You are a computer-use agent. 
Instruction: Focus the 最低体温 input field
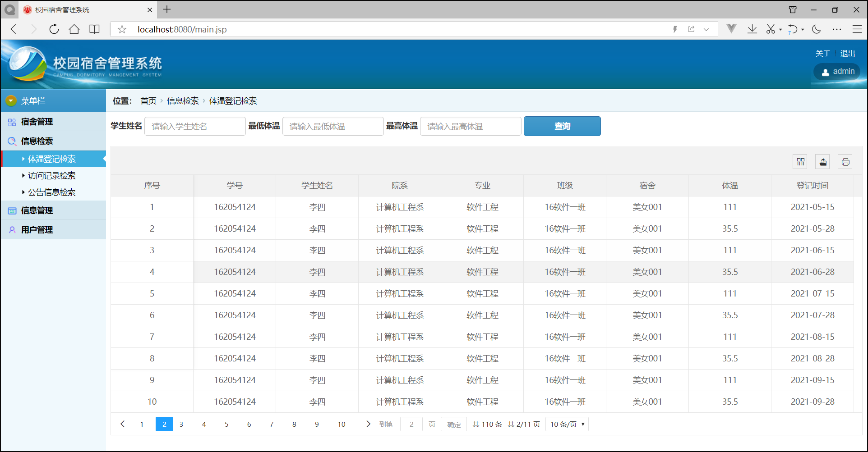pyautogui.click(x=333, y=126)
